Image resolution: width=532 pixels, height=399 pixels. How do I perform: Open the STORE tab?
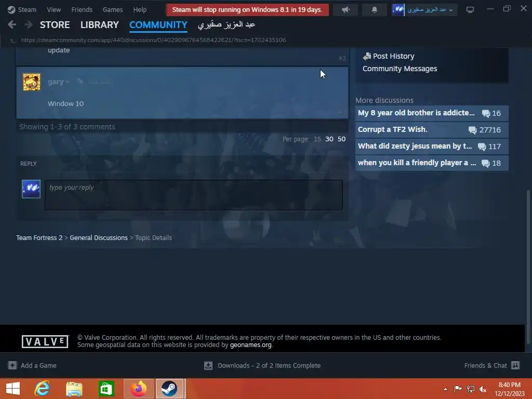click(55, 25)
